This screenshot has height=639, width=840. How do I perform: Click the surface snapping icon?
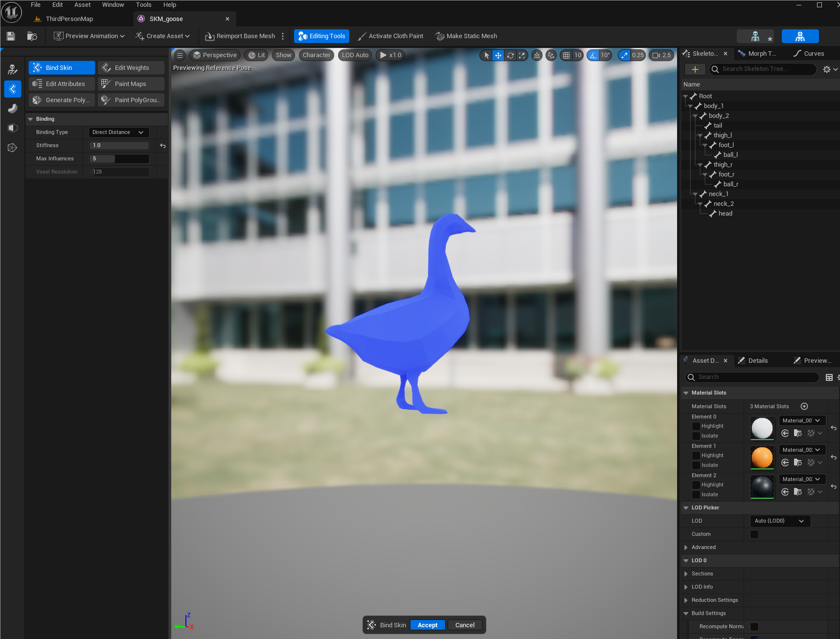coord(551,55)
